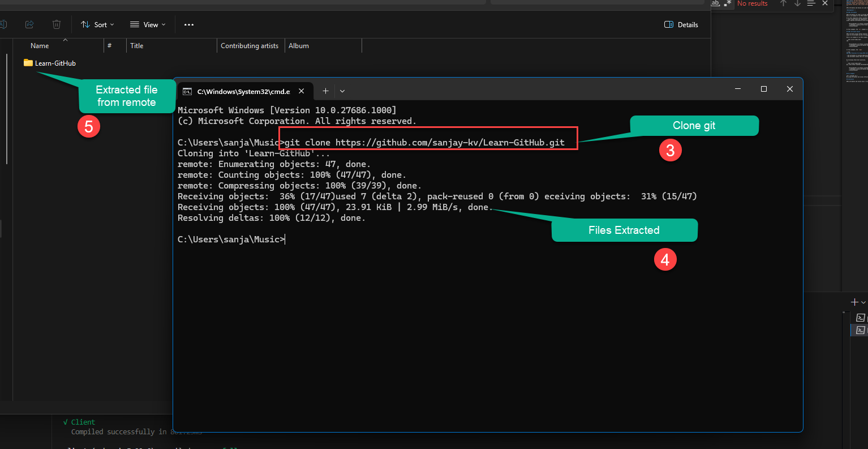
Task: Toggle Match Whole Word in the search widget
Action: coord(715,3)
